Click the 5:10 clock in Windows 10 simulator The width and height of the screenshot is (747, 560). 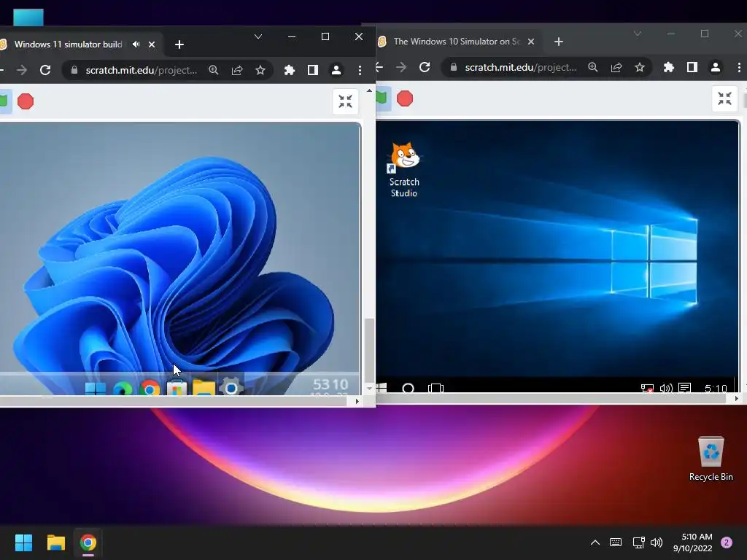tap(716, 388)
